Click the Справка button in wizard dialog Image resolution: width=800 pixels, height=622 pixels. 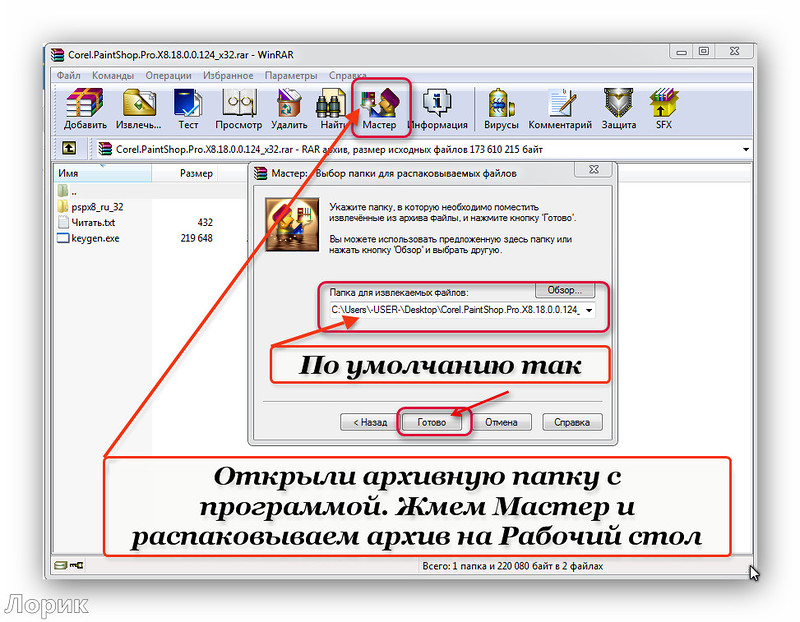coord(572,422)
